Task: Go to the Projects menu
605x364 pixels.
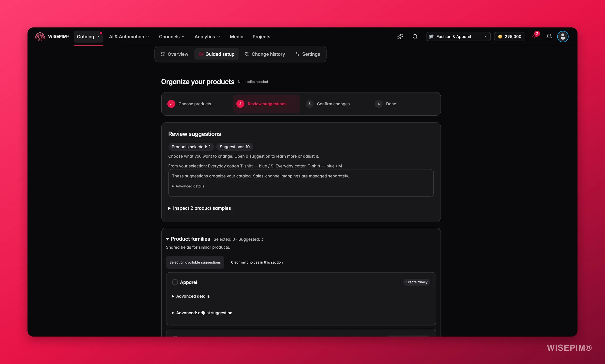Action: coord(261,37)
